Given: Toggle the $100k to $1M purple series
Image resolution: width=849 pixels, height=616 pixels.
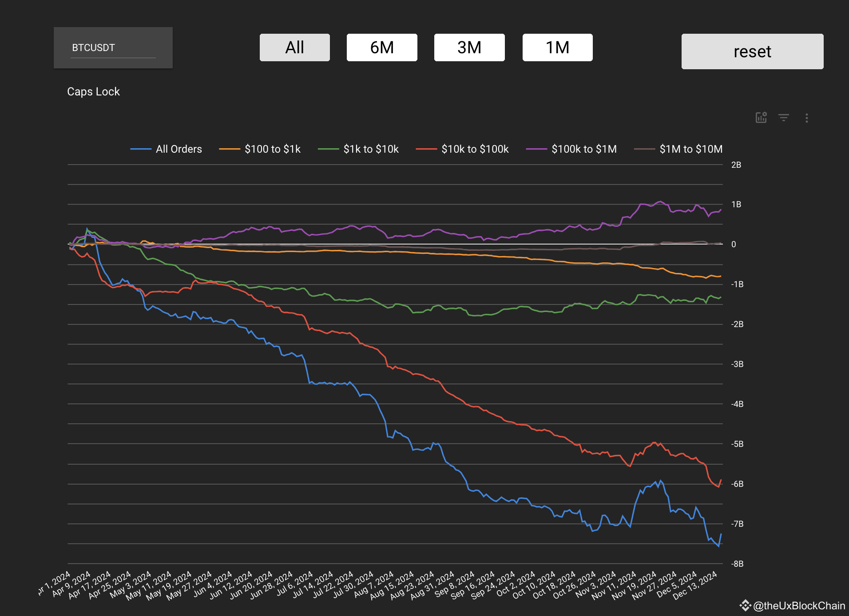Looking at the screenshot, I should click(584, 149).
